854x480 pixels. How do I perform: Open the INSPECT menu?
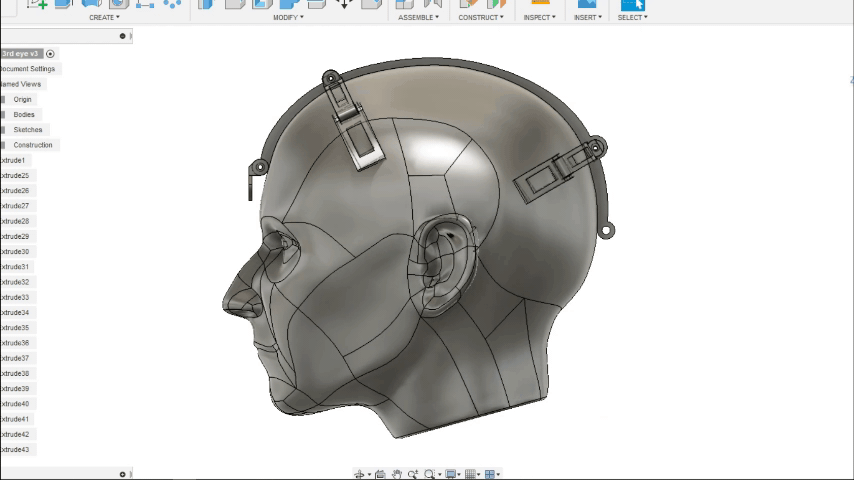coord(539,17)
